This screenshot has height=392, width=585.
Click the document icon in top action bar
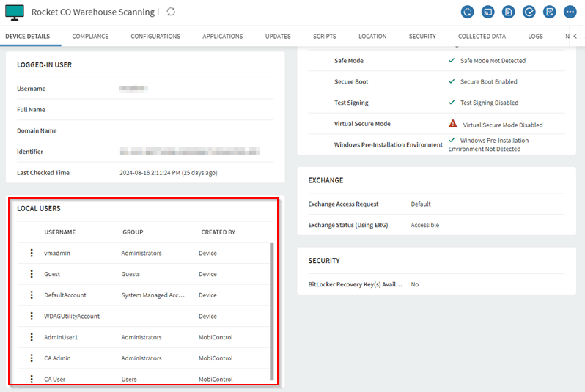[x=508, y=12]
